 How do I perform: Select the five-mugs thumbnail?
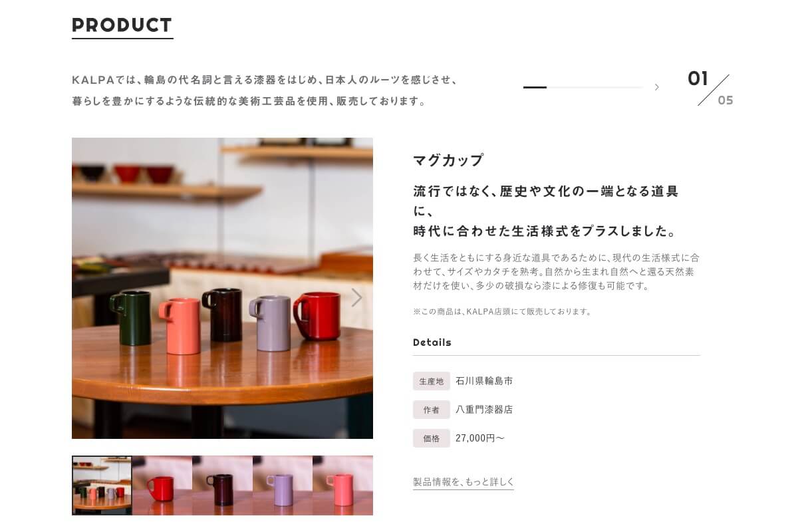pos(102,485)
